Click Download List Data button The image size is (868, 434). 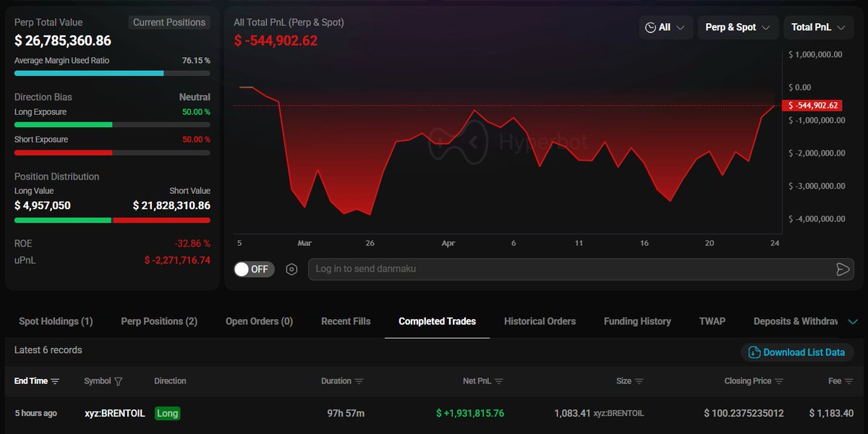coord(797,352)
